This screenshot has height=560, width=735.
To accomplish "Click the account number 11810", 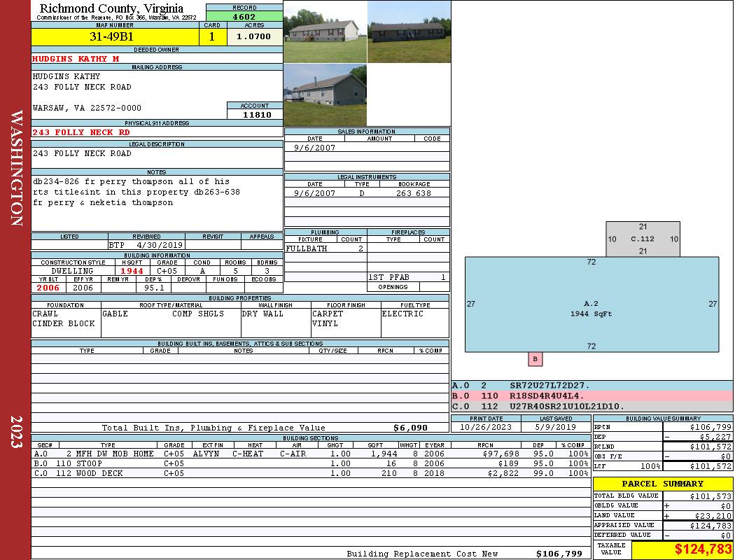I will (x=255, y=114).
